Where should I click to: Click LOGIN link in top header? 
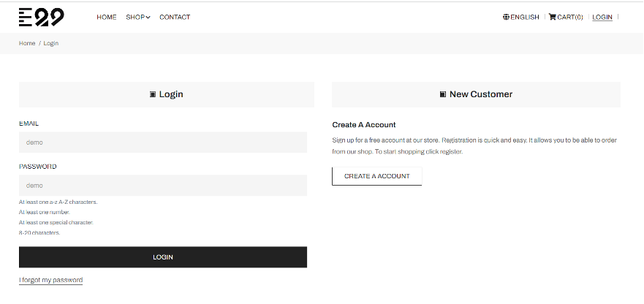click(x=602, y=17)
